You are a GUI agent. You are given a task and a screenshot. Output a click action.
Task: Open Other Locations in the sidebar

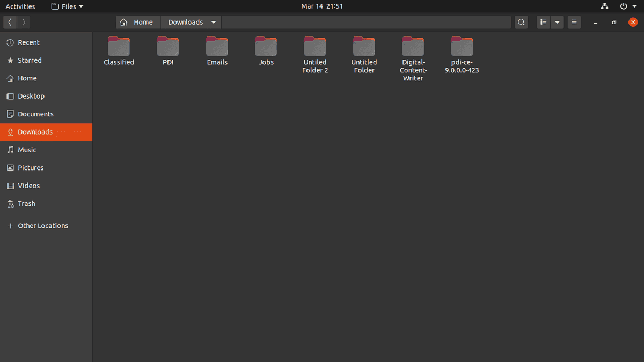[x=46, y=226]
